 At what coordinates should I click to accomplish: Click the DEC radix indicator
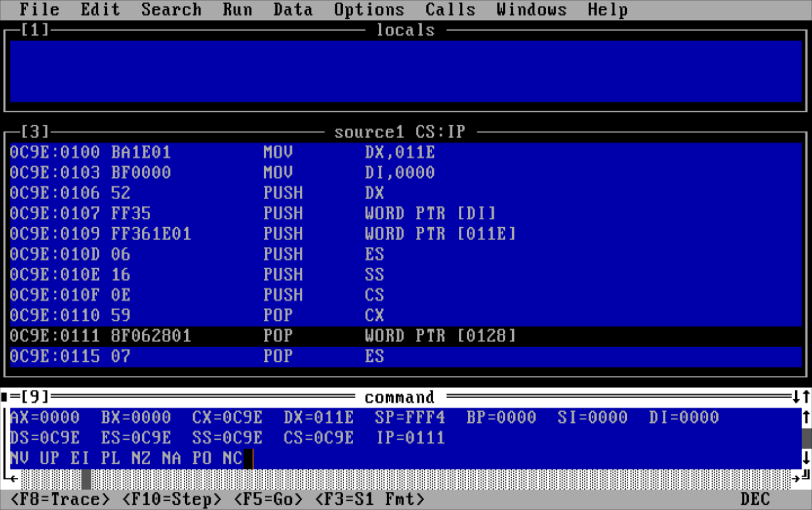(x=755, y=499)
